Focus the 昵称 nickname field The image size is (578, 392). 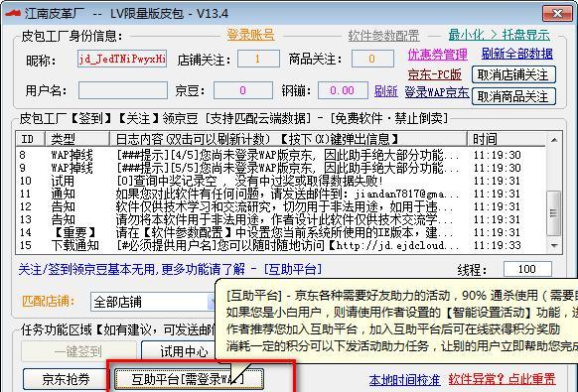click(x=122, y=59)
